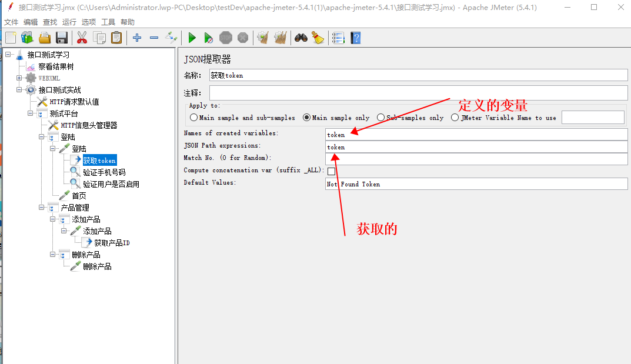Maximize the JMeter window
This screenshot has height=364, width=631.
point(594,7)
